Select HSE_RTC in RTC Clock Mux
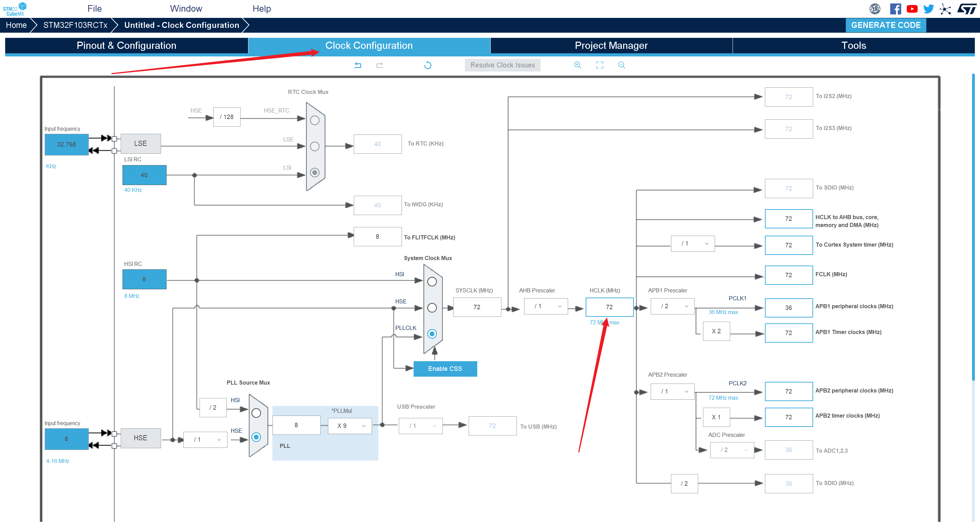Viewport: 980px width, 527px height. [x=315, y=120]
